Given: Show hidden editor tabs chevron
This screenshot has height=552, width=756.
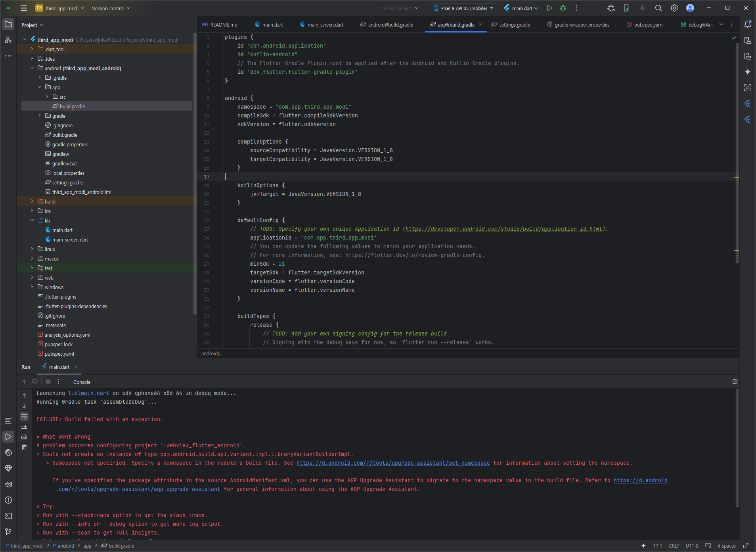Looking at the screenshot, I should pos(722,24).
